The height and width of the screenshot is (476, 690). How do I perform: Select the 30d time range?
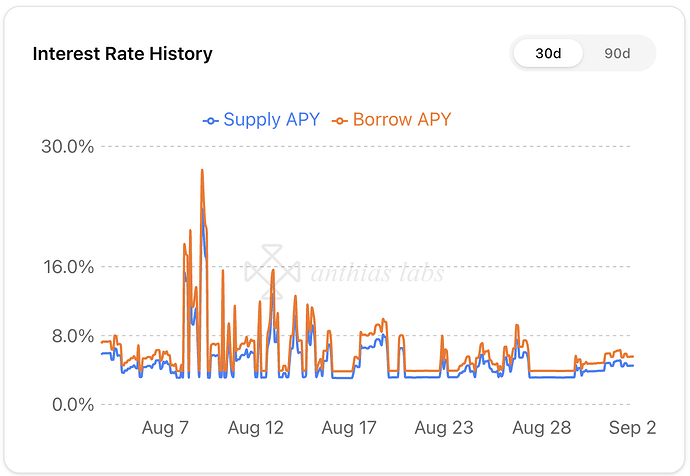547,54
